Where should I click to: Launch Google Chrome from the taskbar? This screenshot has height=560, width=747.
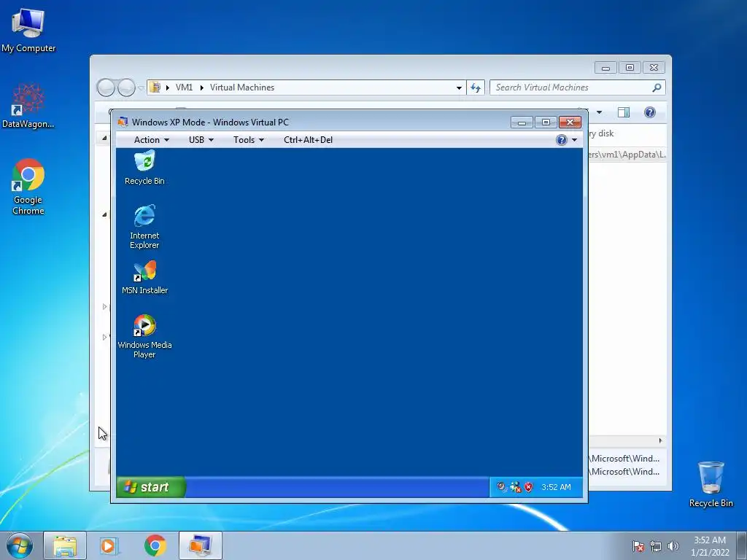point(155,545)
